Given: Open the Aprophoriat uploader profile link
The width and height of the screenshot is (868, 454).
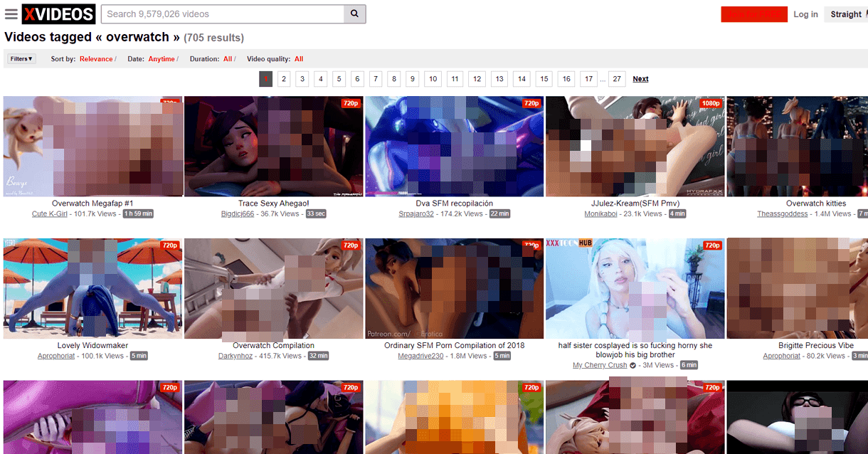Looking at the screenshot, I should [56, 356].
